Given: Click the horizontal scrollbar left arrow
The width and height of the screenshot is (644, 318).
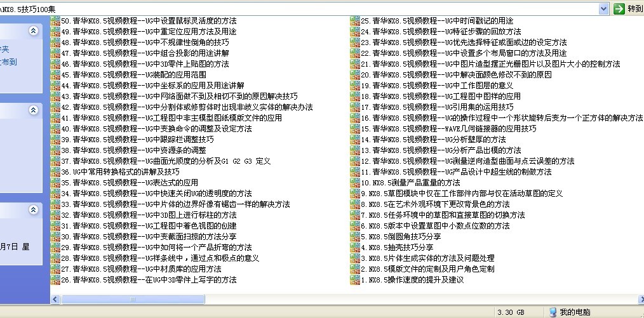Looking at the screenshot, I should [55, 300].
